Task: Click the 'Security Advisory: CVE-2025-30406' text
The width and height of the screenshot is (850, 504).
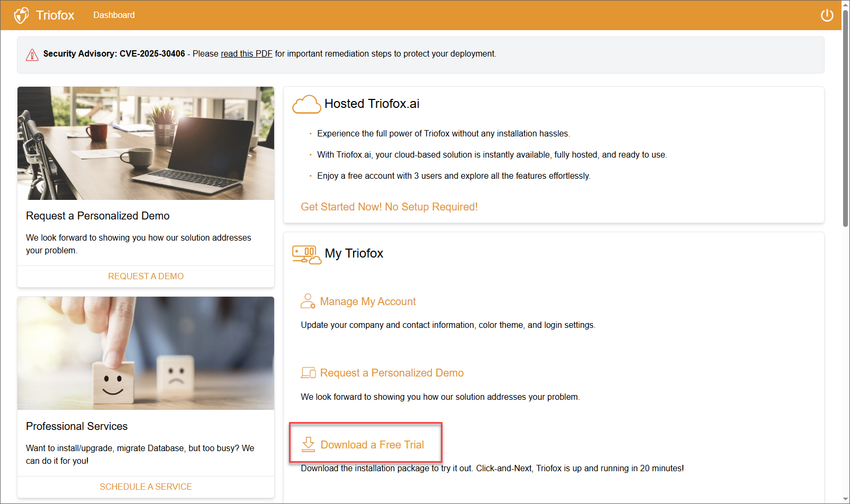Action: (114, 54)
